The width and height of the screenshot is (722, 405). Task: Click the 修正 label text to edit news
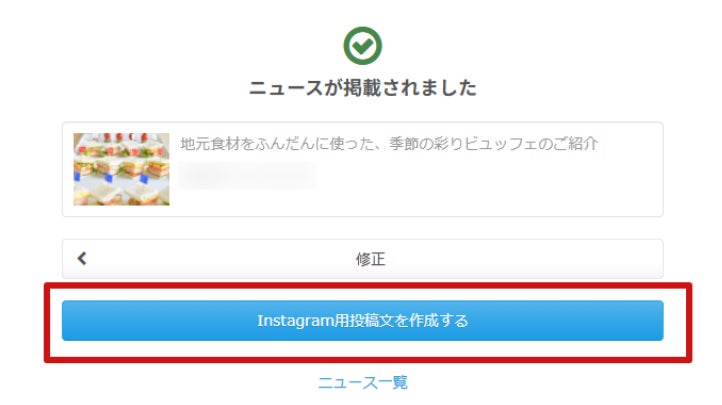pyautogui.click(x=370, y=259)
